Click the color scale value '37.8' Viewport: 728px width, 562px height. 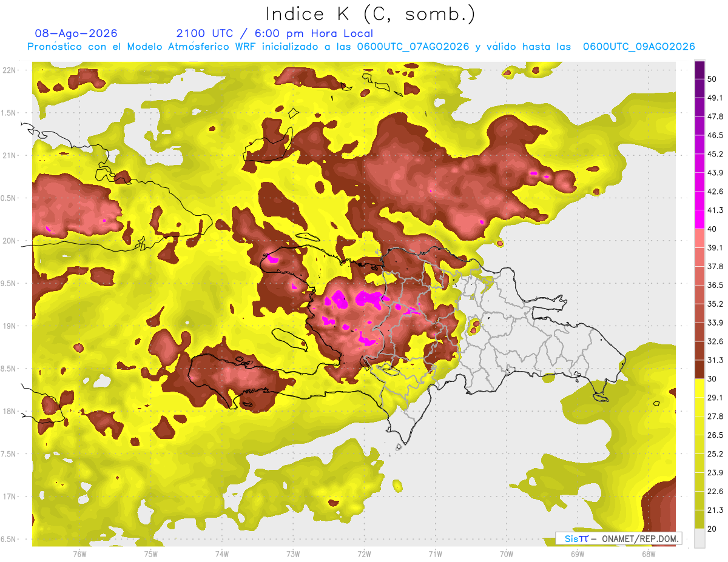click(715, 266)
